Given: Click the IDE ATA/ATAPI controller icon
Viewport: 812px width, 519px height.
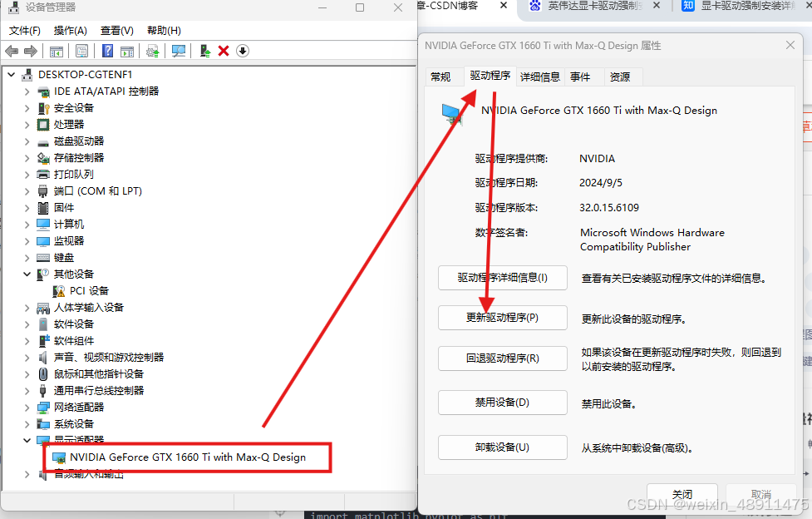Looking at the screenshot, I should (43, 91).
